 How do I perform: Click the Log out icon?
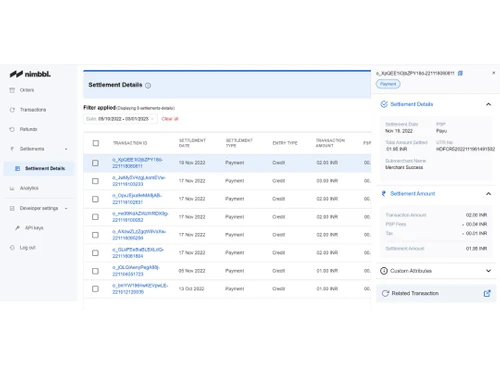coord(12,248)
